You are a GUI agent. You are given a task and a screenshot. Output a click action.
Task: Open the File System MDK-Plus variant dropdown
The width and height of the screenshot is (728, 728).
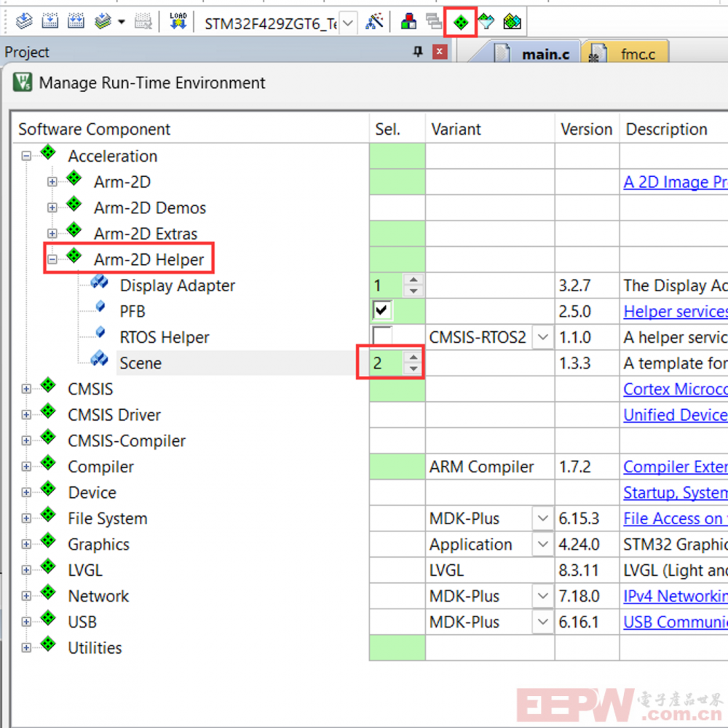click(x=543, y=518)
